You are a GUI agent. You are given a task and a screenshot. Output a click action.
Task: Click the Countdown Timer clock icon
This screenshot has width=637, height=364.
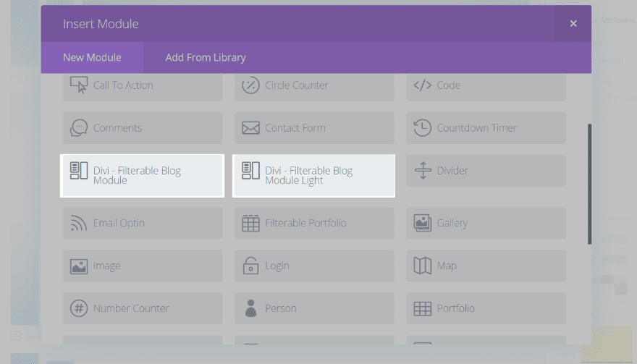[422, 128]
